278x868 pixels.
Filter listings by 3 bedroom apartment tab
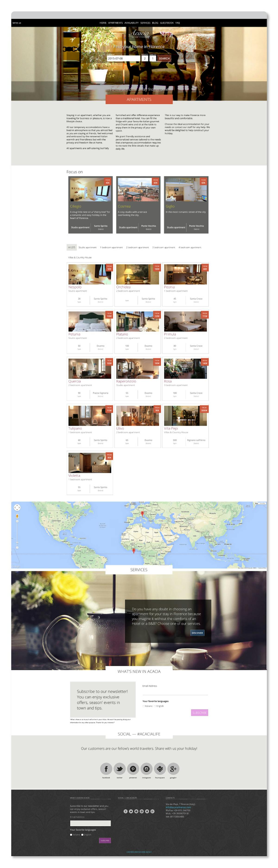(163, 247)
